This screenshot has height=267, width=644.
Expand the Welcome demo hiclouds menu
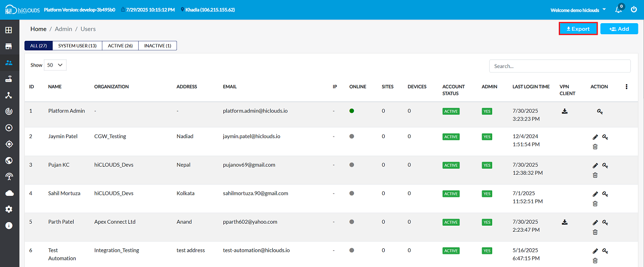578,10
